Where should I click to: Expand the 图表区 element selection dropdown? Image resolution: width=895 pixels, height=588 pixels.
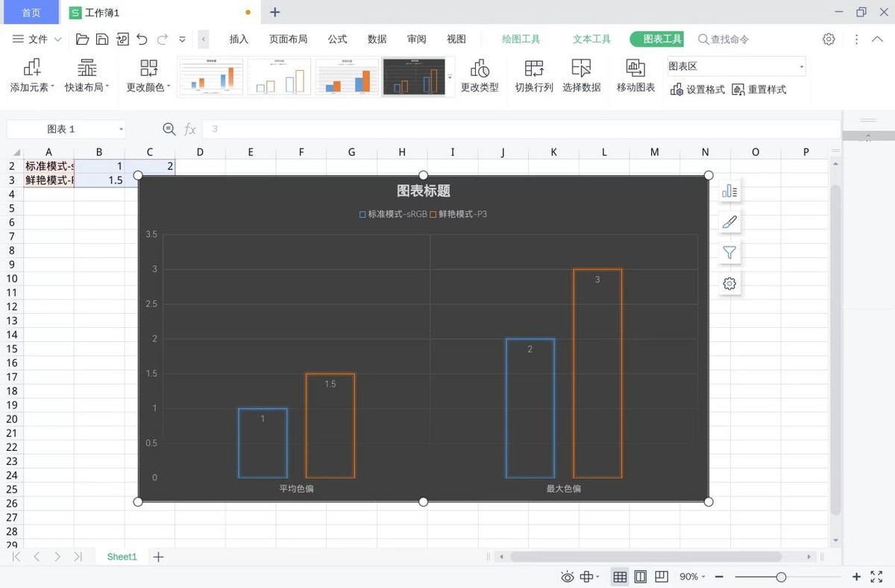coord(802,66)
